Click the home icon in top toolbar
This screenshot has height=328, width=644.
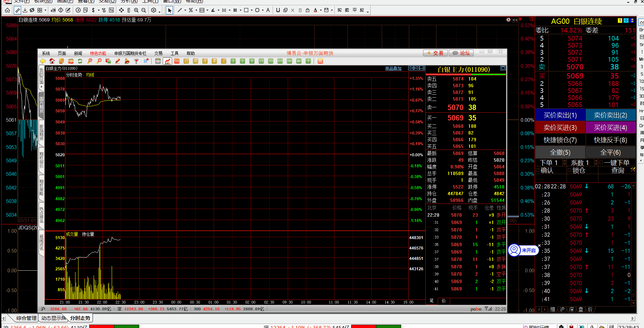coord(7,10)
